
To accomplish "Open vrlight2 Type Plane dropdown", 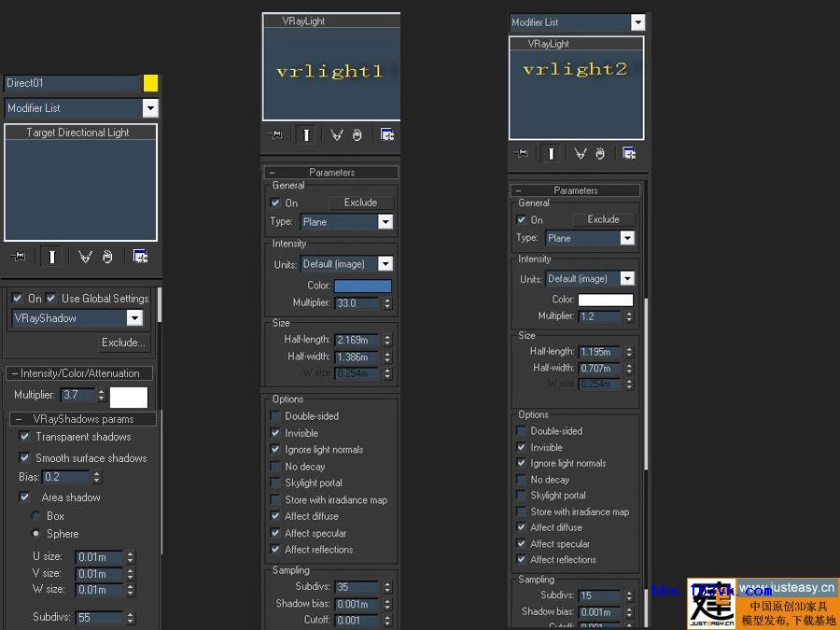I will point(627,238).
